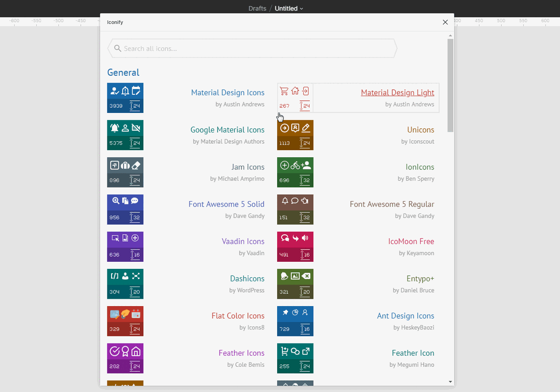The height and width of the screenshot is (392, 560).
Task: Follow the Flat Color Icons link
Action: (238, 316)
